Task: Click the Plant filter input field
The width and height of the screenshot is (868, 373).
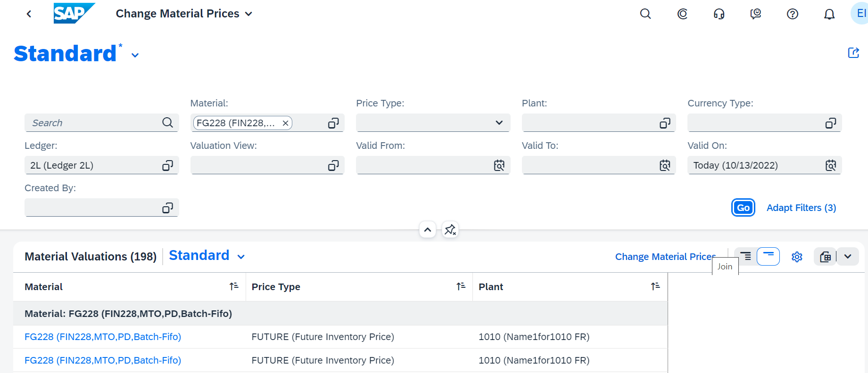Action: point(599,123)
